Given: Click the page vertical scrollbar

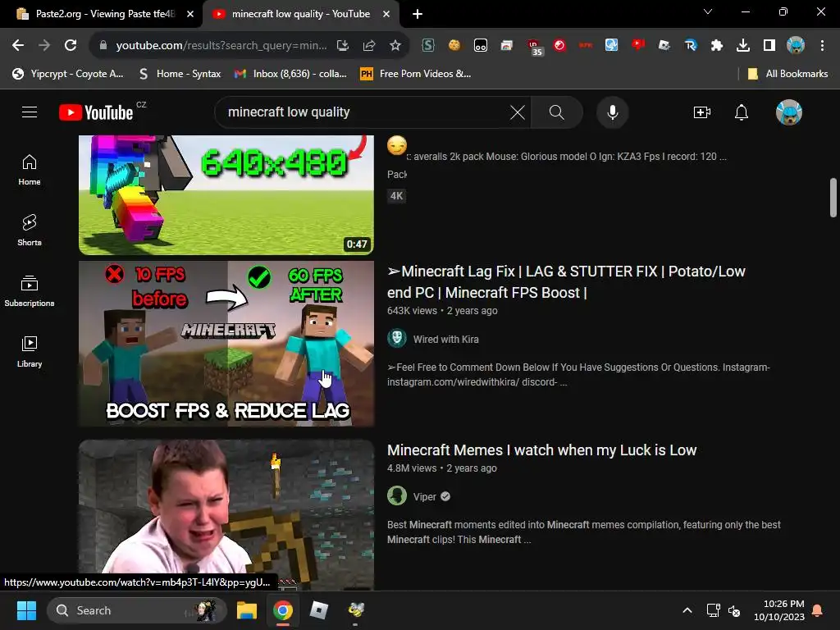Looking at the screenshot, I should point(833,198).
